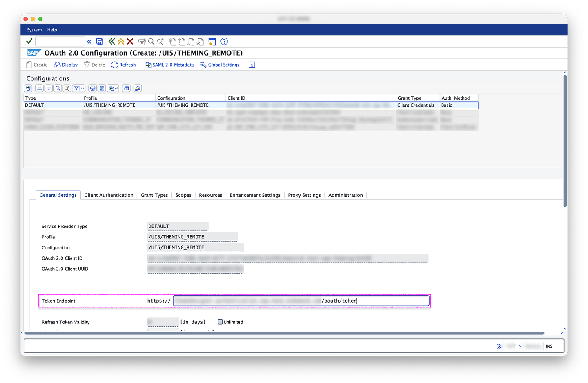Switch to the Grant Types tab
This screenshot has height=383, width=588.
pos(154,195)
